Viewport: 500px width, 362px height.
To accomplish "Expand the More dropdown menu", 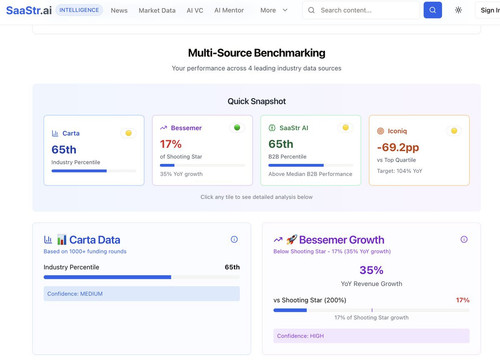I will (274, 10).
